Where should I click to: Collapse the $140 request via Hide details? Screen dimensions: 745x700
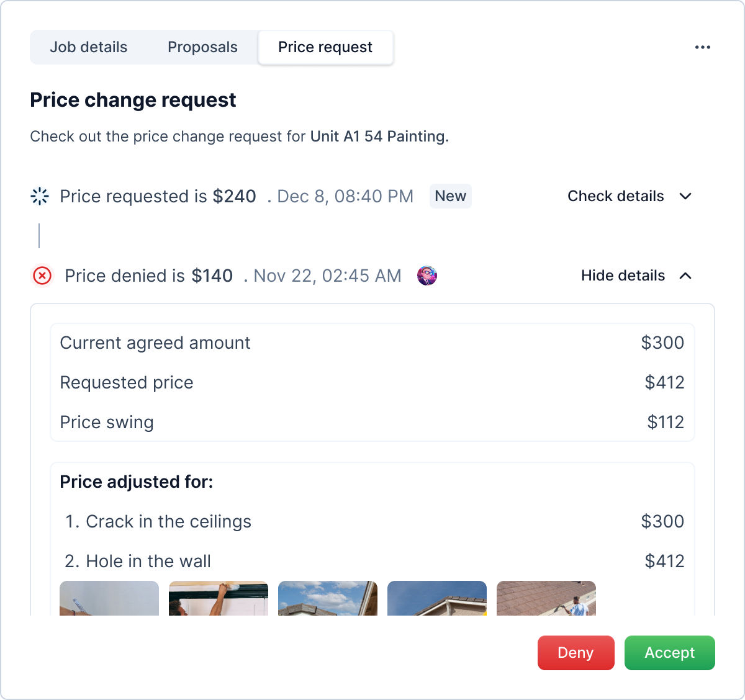623,276
